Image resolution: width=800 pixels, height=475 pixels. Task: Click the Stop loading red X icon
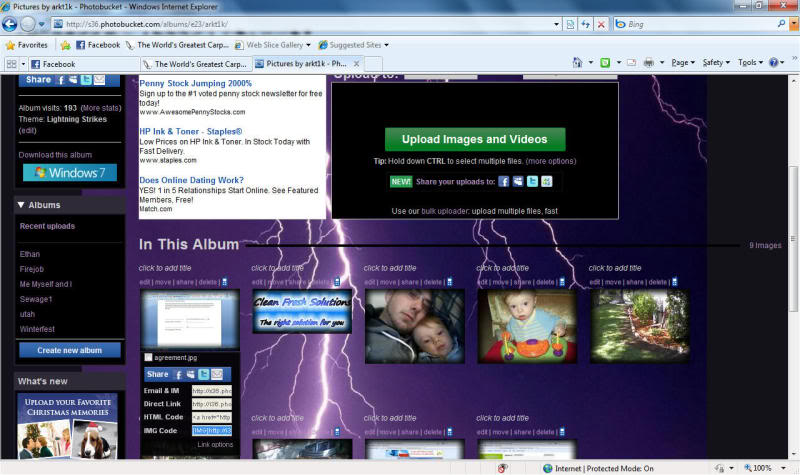[x=600, y=23]
